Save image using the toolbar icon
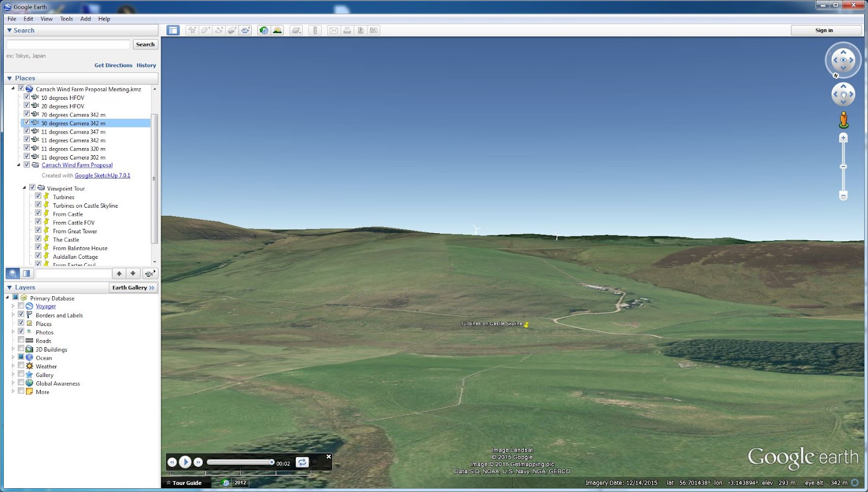This screenshot has width=868, height=492. 360,30
